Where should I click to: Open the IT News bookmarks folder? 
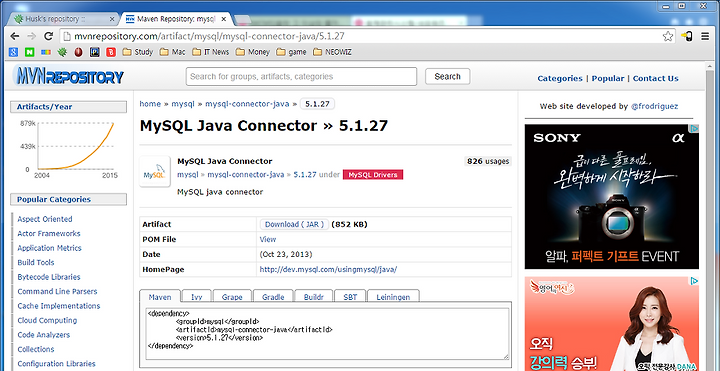click(x=210, y=52)
